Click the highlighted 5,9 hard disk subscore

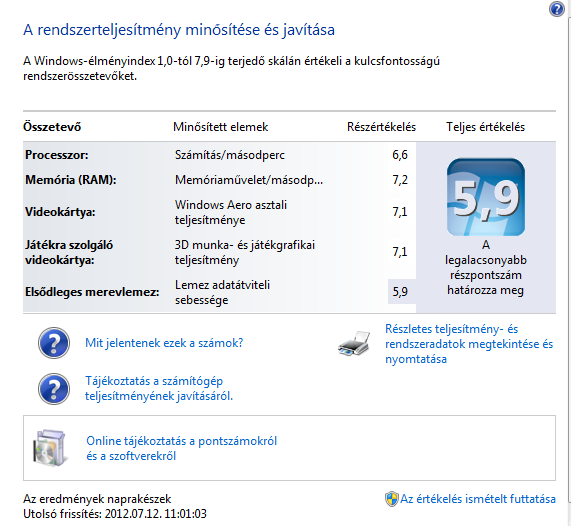click(x=400, y=291)
